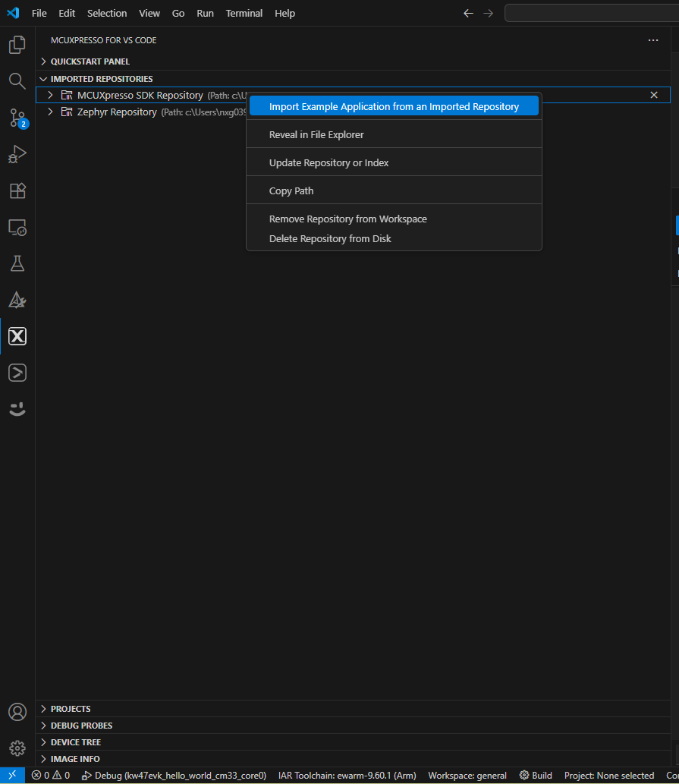
Task: Open the Manage gear menu
Action: (x=17, y=748)
